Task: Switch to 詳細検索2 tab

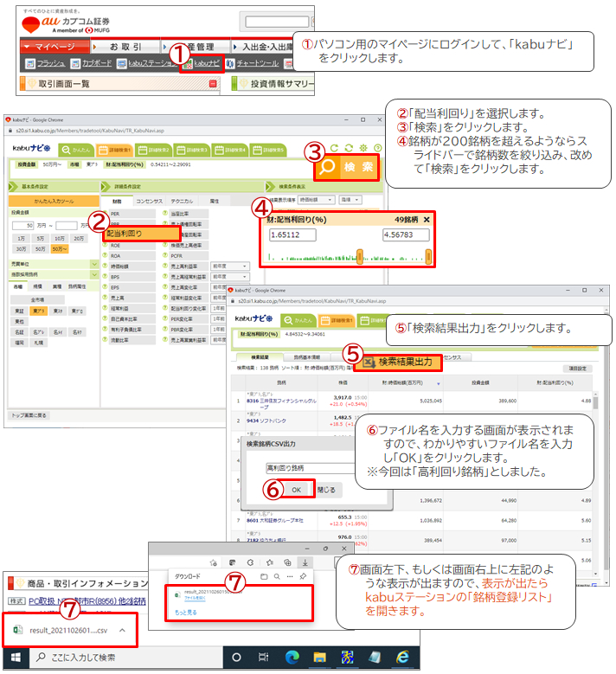Action: (x=153, y=150)
